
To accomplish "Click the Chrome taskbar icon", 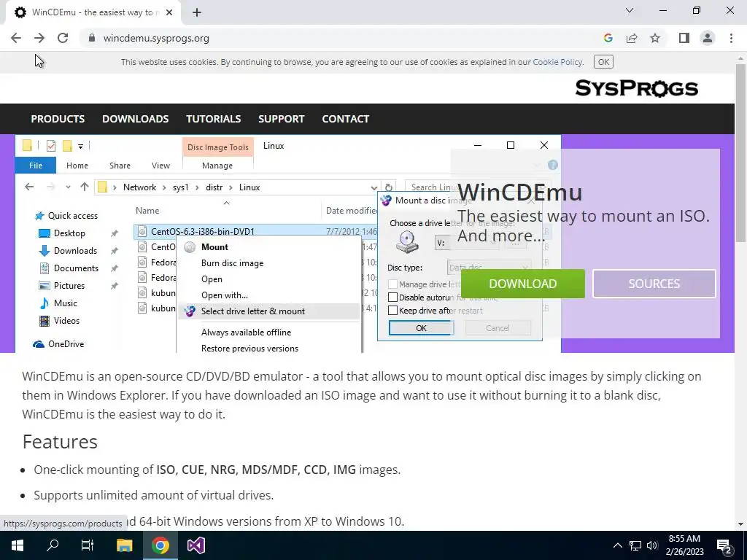I will [x=160, y=545].
